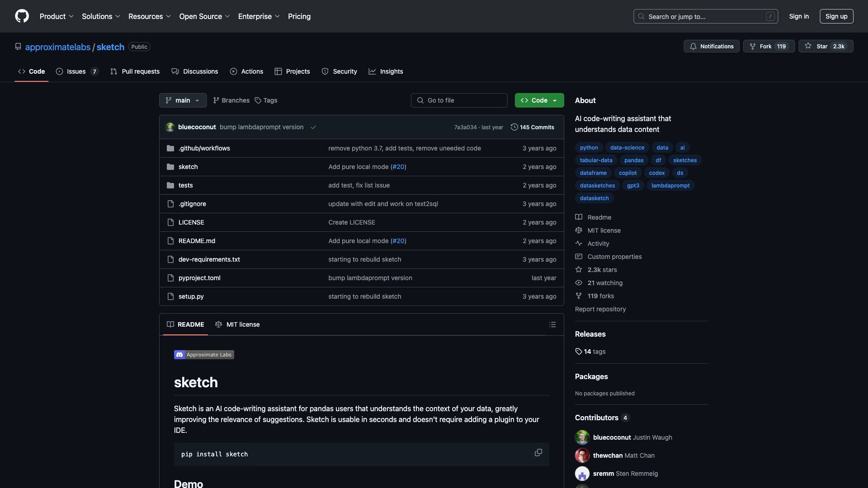
Task: Expand the Enterprise menu
Action: click(259, 16)
